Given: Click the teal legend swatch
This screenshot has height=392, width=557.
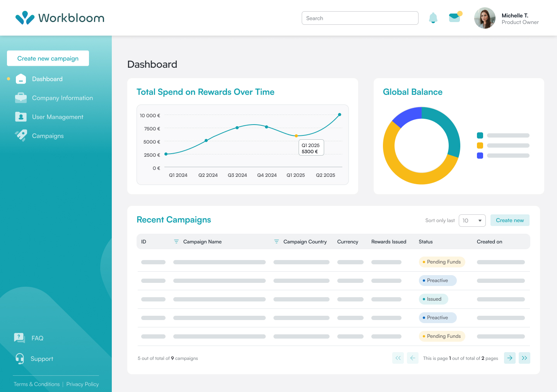Looking at the screenshot, I should (x=480, y=135).
